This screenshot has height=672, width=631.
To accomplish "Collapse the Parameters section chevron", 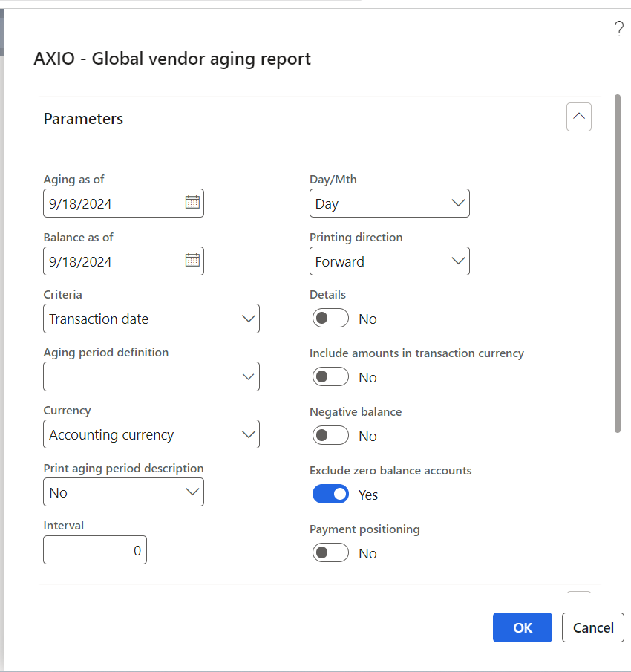I will [x=579, y=117].
